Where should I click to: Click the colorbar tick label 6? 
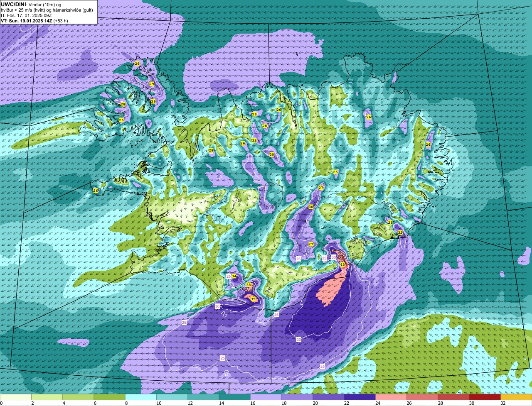coord(94,403)
